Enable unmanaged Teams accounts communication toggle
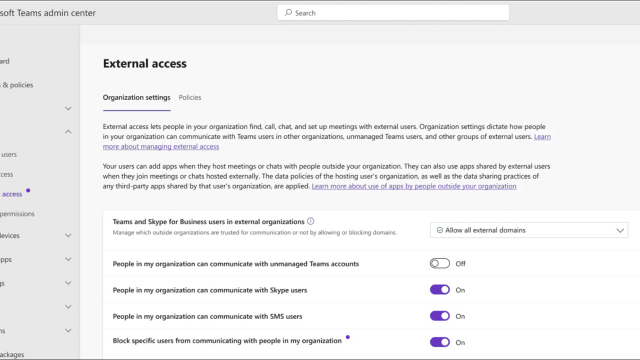The image size is (640, 360). (440, 264)
